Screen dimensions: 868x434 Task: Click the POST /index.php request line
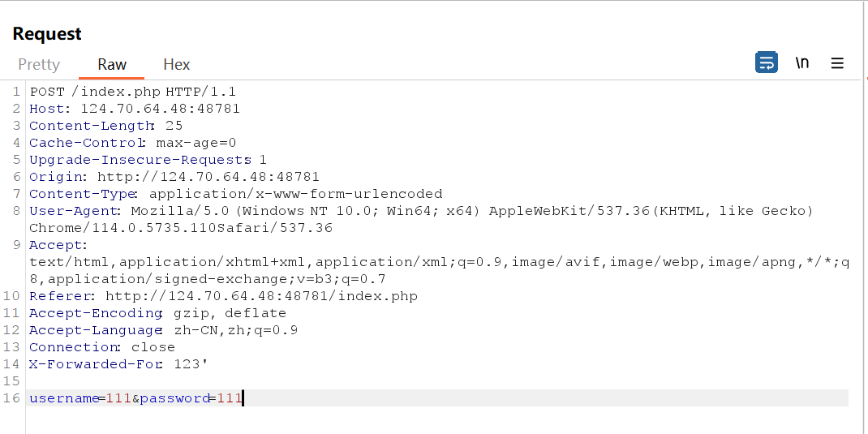click(x=132, y=92)
